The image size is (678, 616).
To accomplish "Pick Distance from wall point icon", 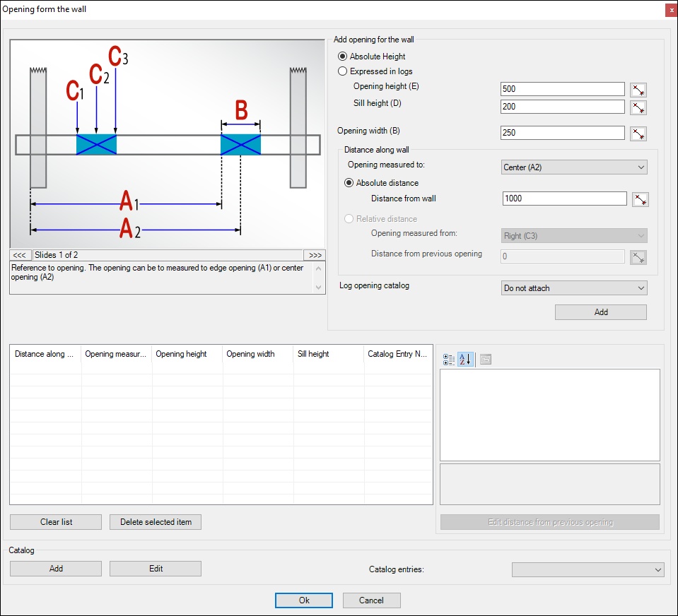I will click(640, 200).
